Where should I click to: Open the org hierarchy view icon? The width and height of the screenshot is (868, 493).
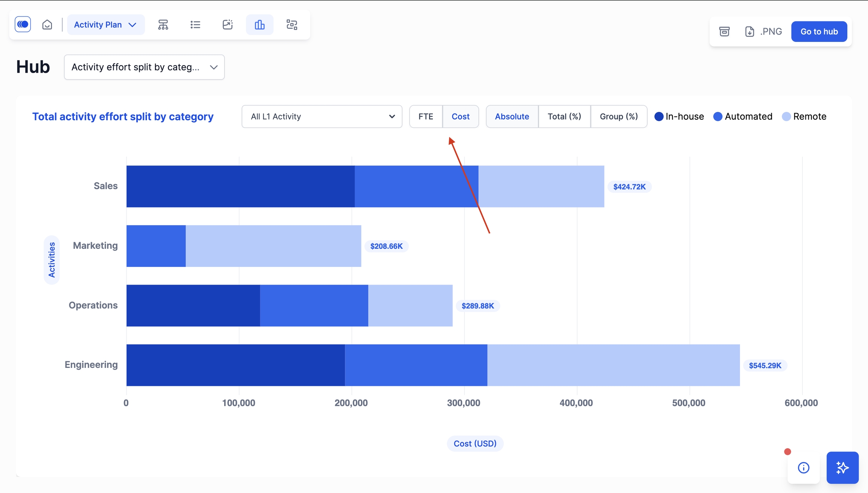coord(163,24)
